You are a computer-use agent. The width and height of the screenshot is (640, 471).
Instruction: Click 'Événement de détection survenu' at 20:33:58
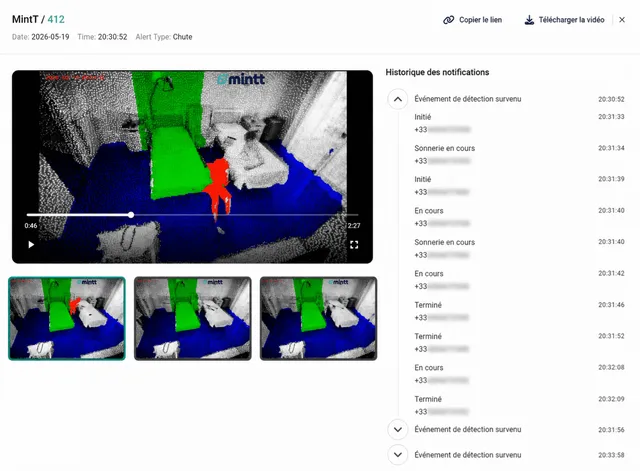(x=468, y=455)
